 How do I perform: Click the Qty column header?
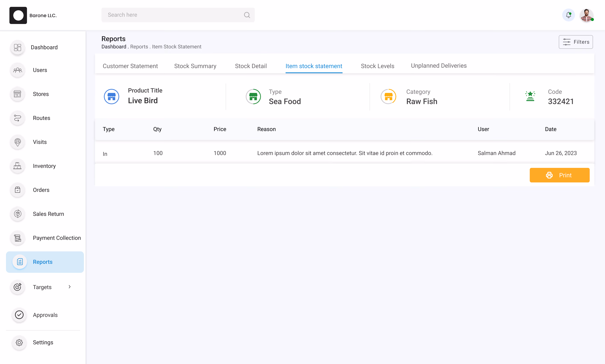pyautogui.click(x=157, y=129)
